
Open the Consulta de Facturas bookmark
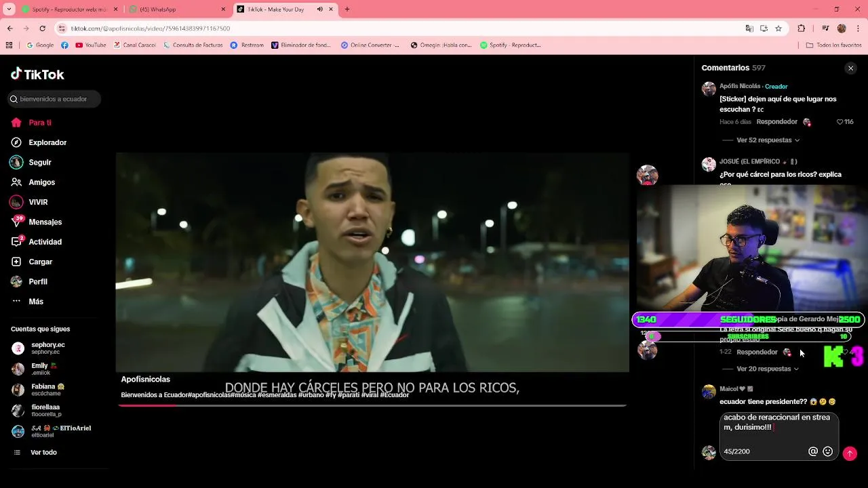click(x=193, y=45)
